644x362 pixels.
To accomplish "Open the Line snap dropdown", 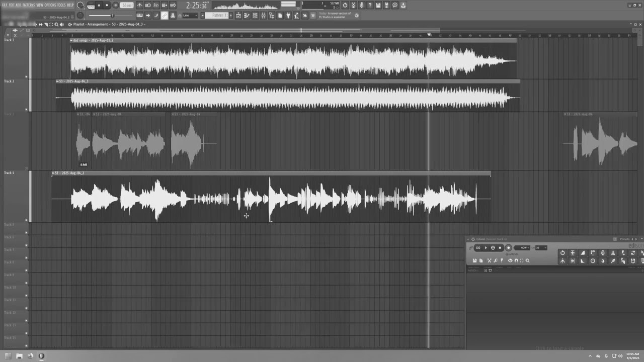I will point(190,16).
